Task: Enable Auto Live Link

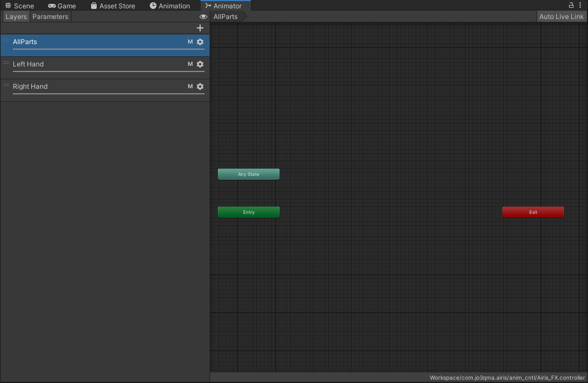Action: [x=561, y=16]
